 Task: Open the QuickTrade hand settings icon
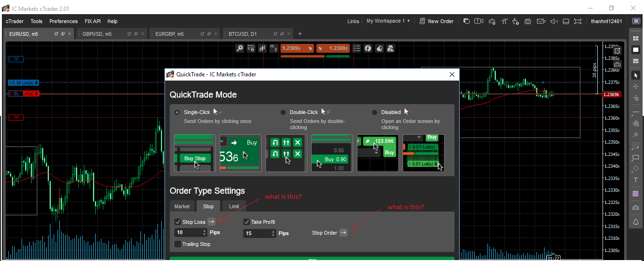[516, 21]
